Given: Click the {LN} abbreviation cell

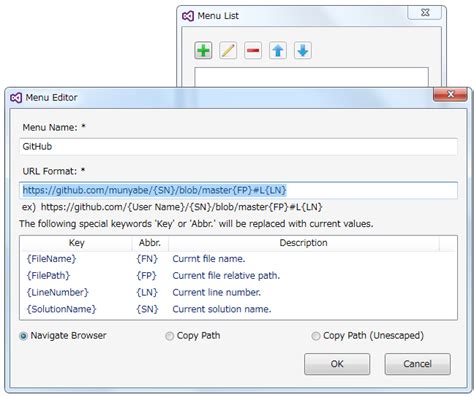Looking at the screenshot, I should point(147,293).
